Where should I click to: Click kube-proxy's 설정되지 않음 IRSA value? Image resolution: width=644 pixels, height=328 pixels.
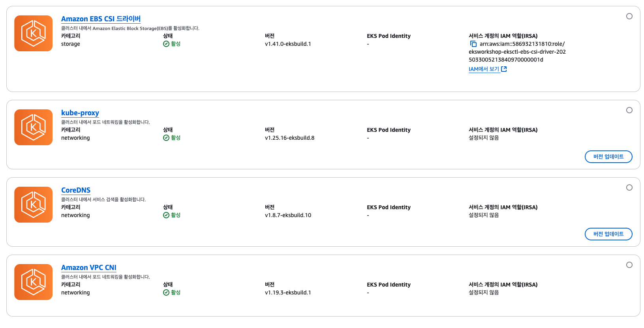(x=484, y=138)
